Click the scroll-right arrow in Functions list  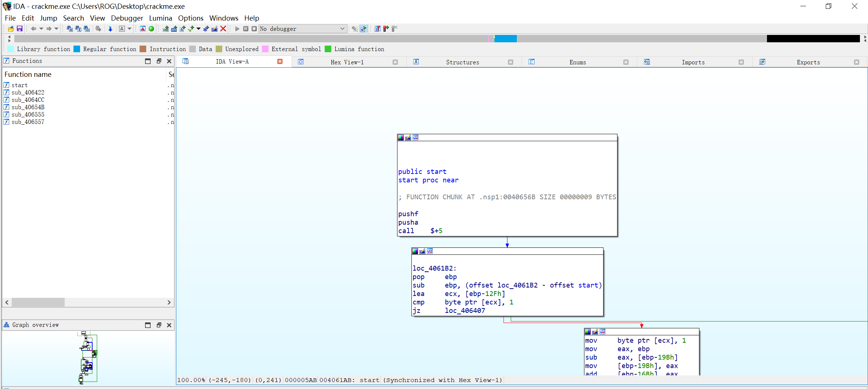click(x=169, y=302)
